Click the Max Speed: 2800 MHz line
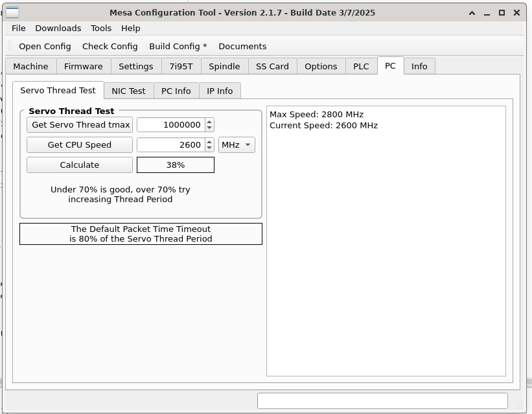Viewport: 532px width, 414px height. tap(316, 115)
